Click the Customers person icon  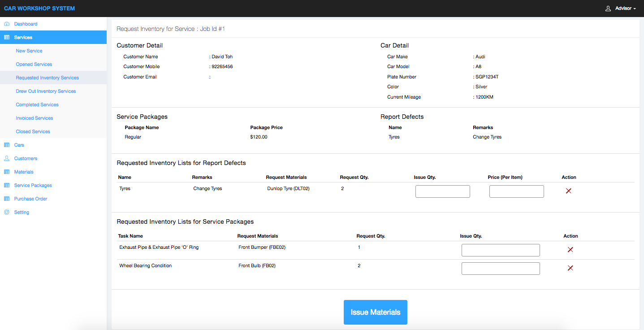[7, 158]
